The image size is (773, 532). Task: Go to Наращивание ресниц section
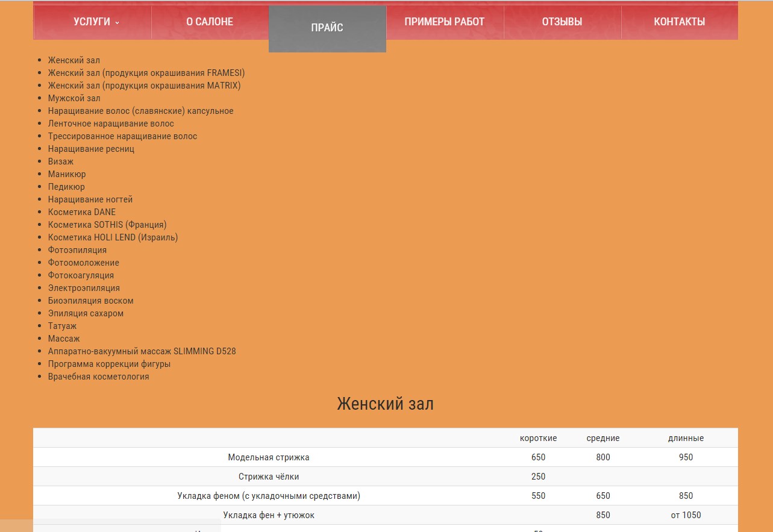pyautogui.click(x=91, y=149)
